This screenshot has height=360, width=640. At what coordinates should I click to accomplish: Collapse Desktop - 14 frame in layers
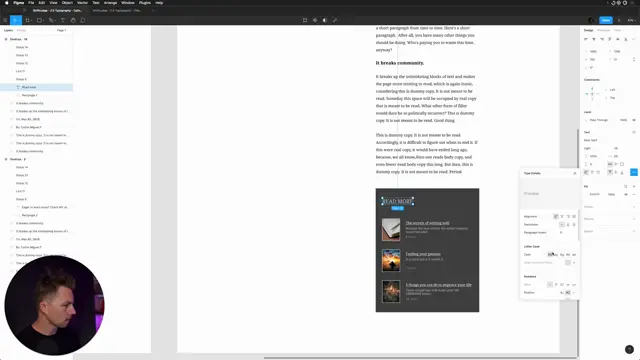pyautogui.click(x=6, y=39)
